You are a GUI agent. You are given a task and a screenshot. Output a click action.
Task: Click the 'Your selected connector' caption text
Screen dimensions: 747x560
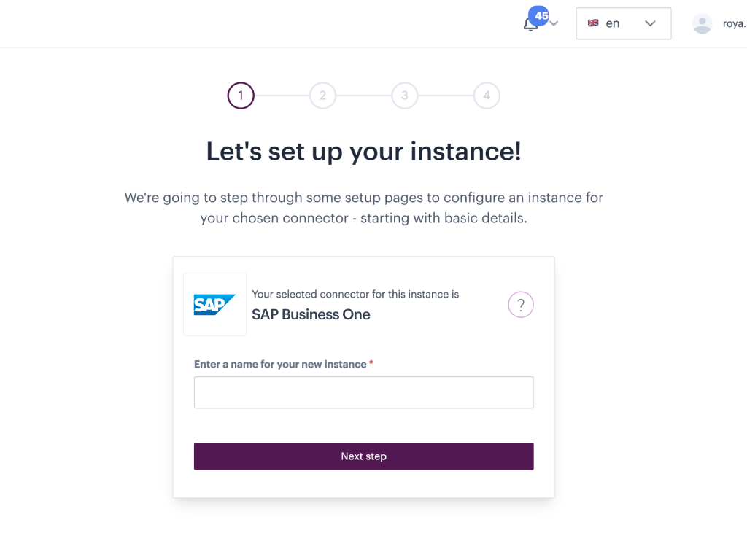(355, 294)
